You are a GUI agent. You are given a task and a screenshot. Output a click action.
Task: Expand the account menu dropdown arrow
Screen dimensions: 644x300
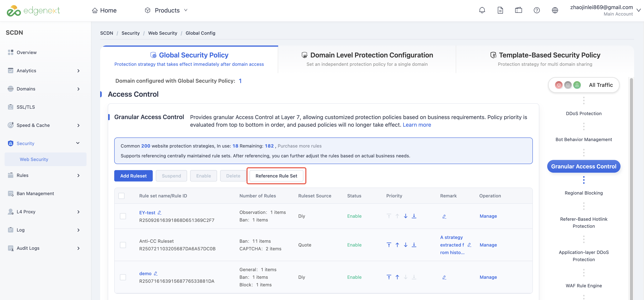(x=638, y=10)
